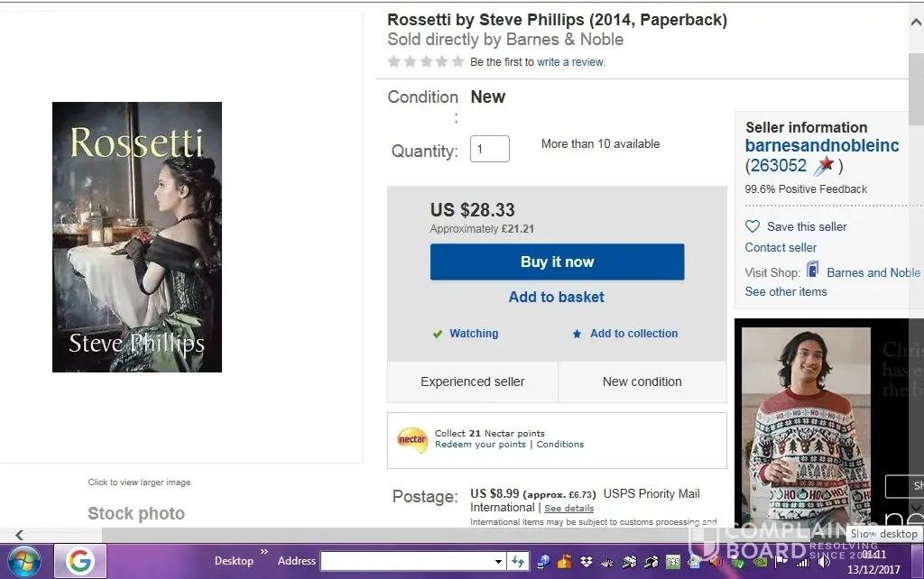Click the refresh arrows beside the Address bar
The width and height of the screenshot is (924, 579).
coord(518,561)
